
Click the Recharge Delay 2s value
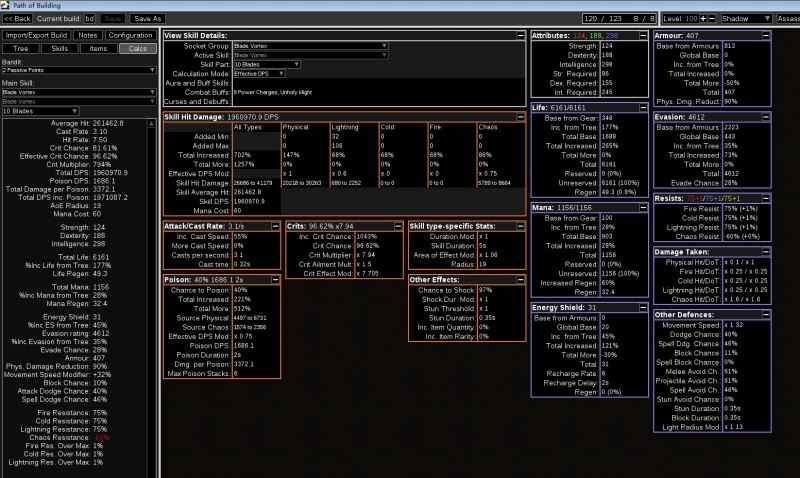coord(605,383)
